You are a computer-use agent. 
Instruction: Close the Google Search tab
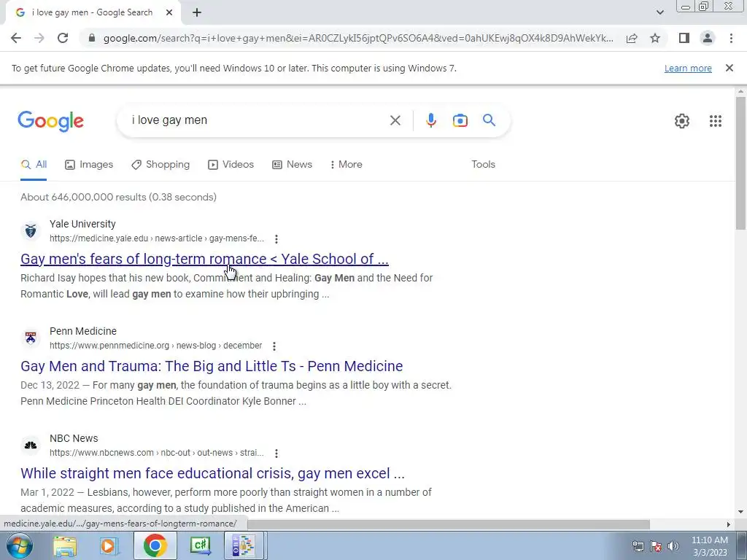(x=169, y=13)
